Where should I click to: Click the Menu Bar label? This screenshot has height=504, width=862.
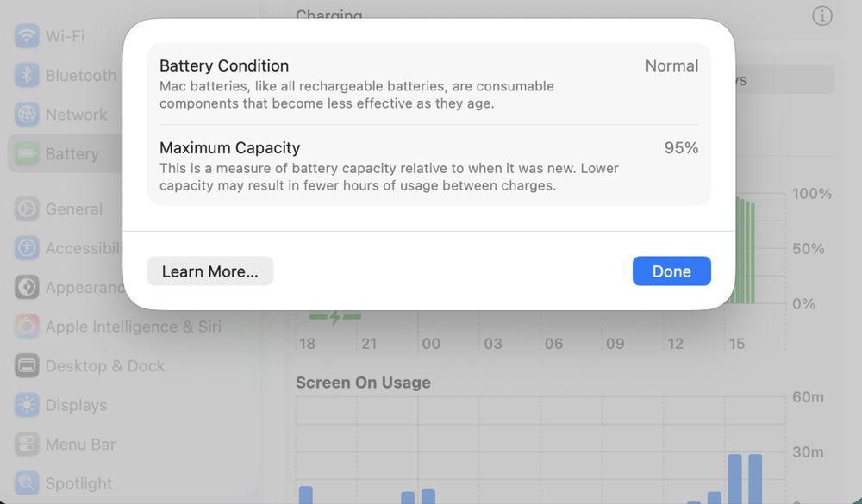[x=81, y=445]
